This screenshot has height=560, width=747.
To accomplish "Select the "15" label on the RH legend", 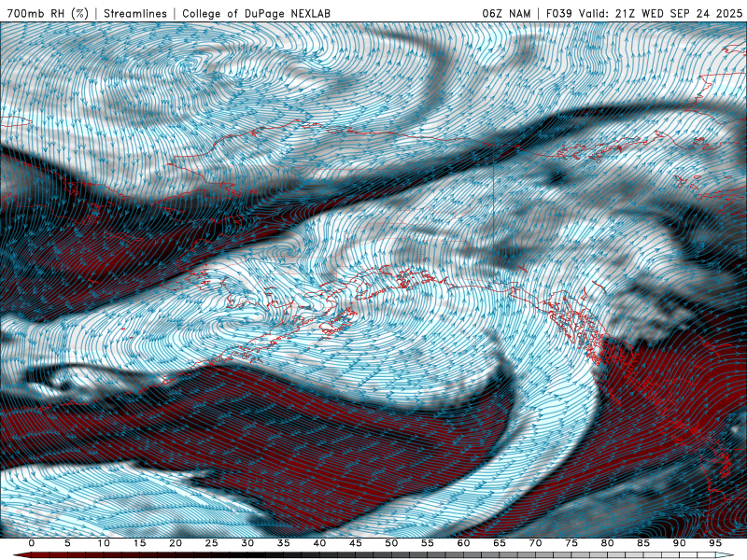I will (139, 543).
